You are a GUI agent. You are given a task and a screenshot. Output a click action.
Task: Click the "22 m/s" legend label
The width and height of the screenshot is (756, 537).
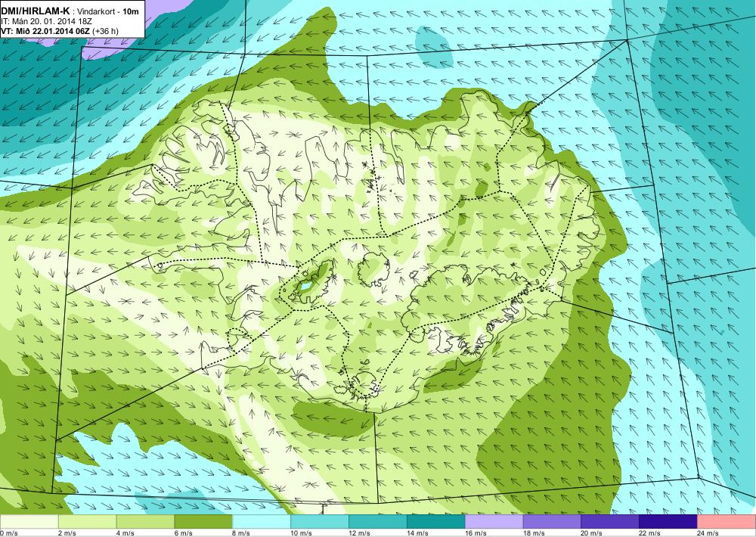[650, 533]
